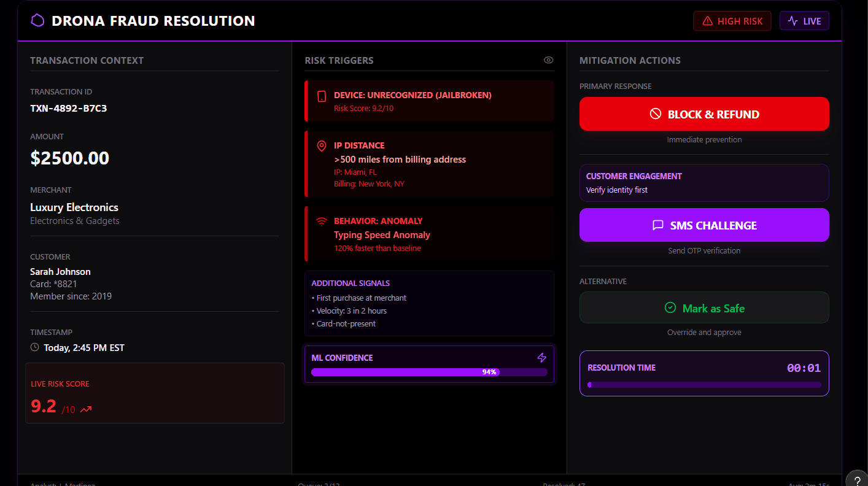
Task: Click the ML confidence lightning bolt icon
Action: coord(541,357)
